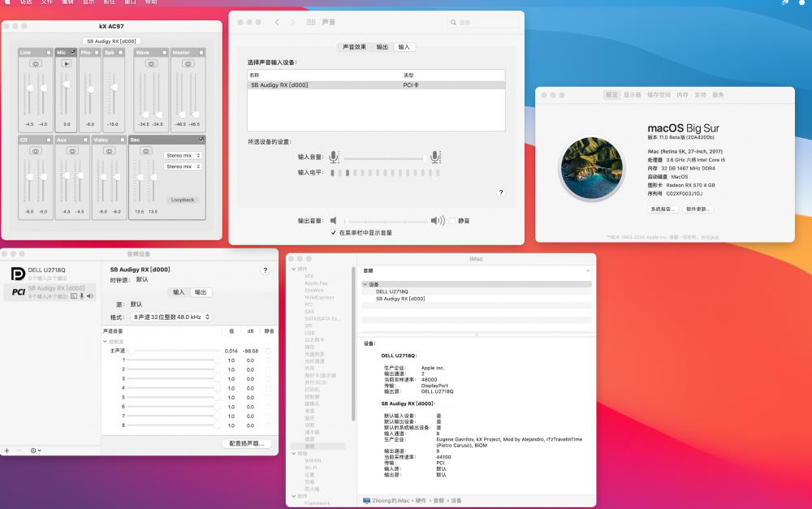The width and height of the screenshot is (812, 509).
Task: Toggle the Spk channel checkbox
Action: pyautogui.click(x=121, y=52)
